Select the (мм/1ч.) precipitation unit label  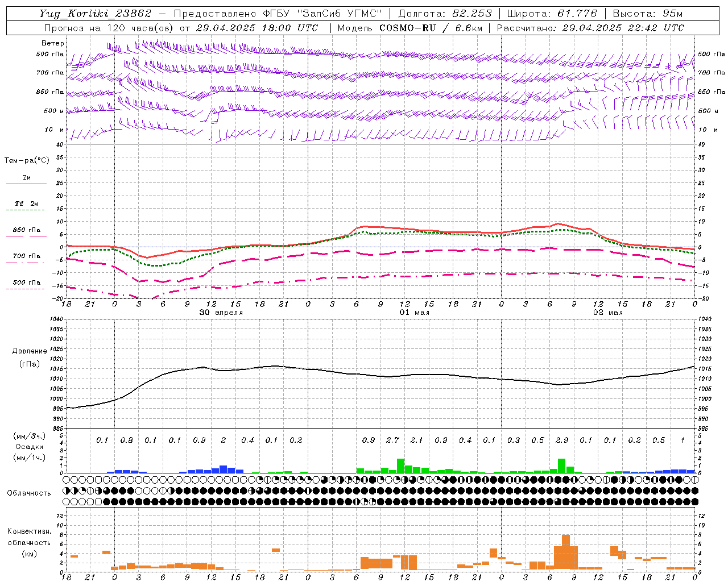click(30, 458)
